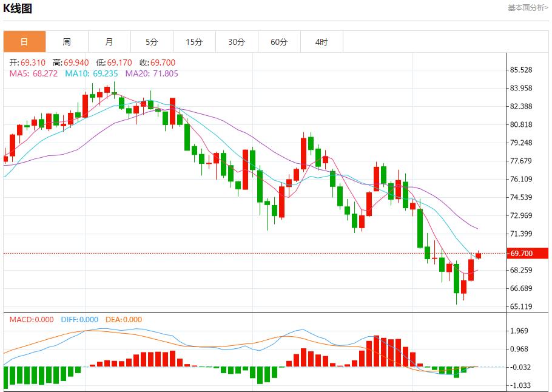Select the 日 daily chart tab
The width and height of the screenshot is (552, 392).
24,42
